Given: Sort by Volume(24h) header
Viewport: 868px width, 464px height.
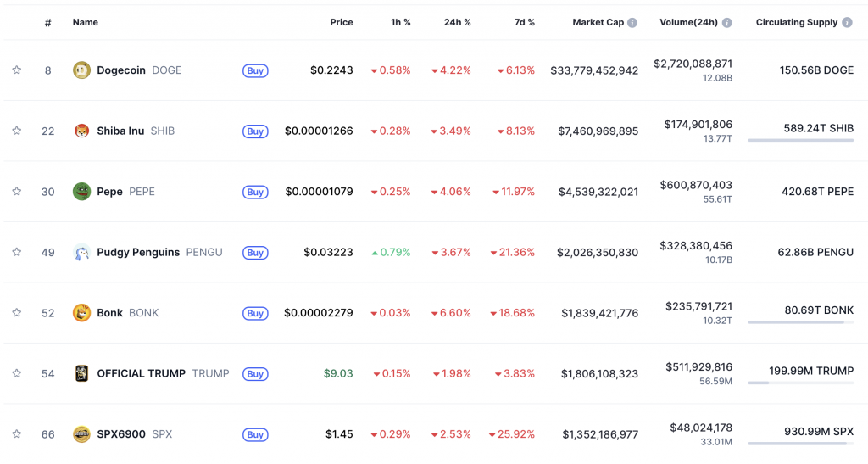Looking at the screenshot, I should point(688,23).
